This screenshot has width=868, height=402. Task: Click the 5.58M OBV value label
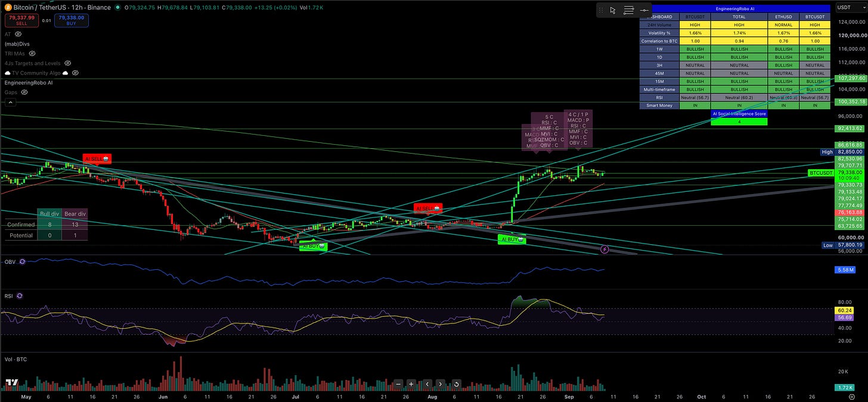[847, 270]
